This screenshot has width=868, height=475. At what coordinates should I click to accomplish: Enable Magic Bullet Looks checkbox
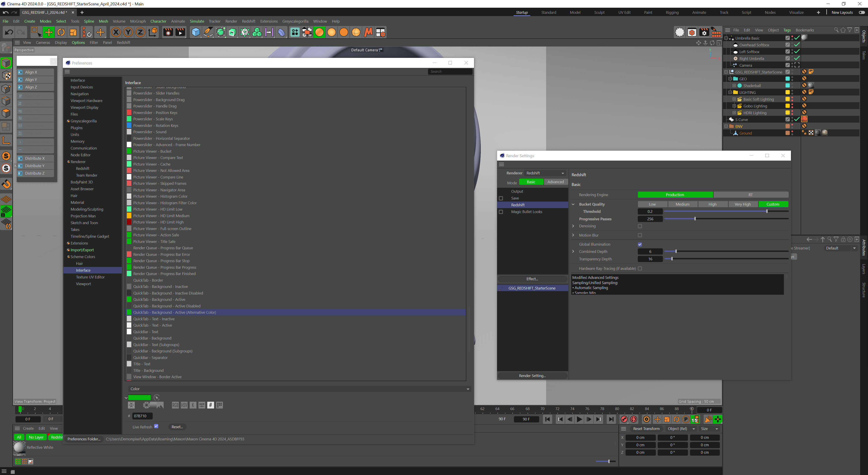[x=501, y=212]
